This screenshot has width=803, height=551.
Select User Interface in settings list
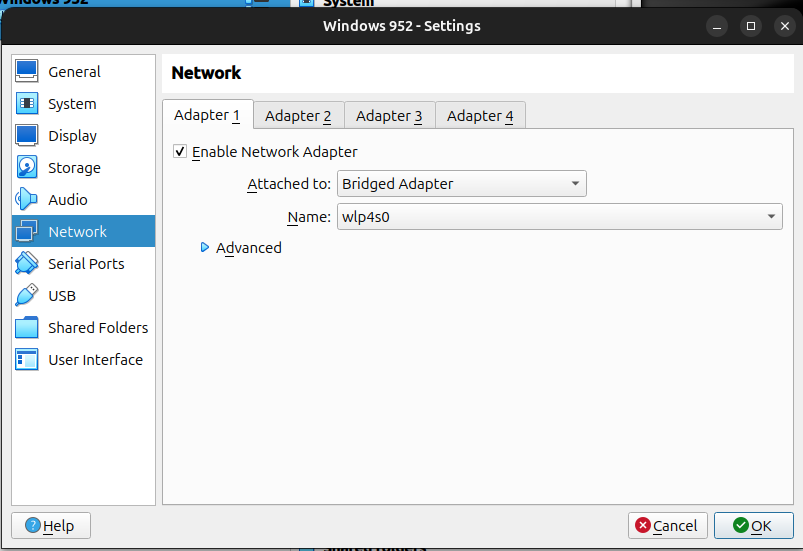[x=83, y=359]
